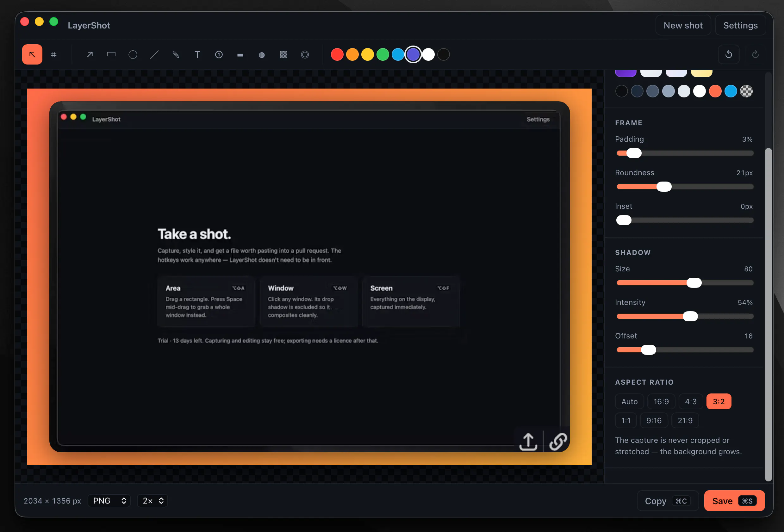Save the shot with the Save button
This screenshot has height=532, width=784.
[x=734, y=501]
